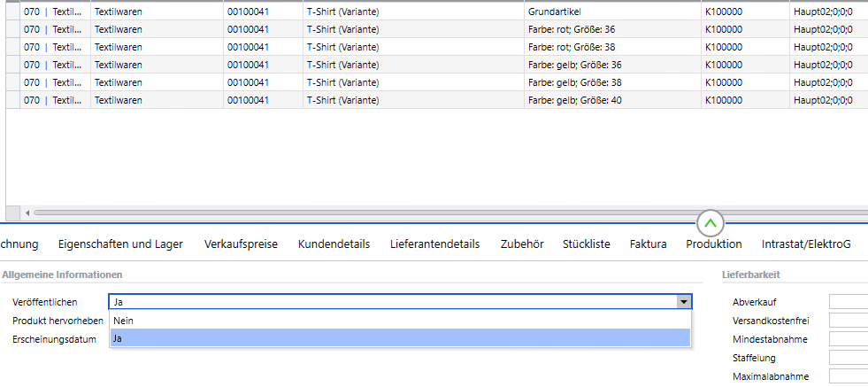Screen dimensions: 868x387
Task: Switch to the Faktura tab
Action: [x=648, y=244]
